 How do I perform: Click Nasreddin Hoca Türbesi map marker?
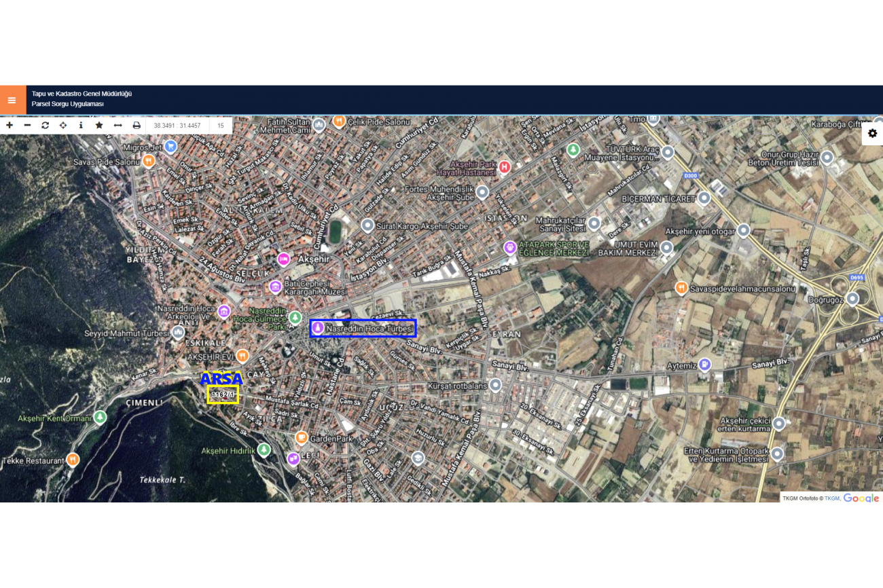pyautogui.click(x=317, y=329)
